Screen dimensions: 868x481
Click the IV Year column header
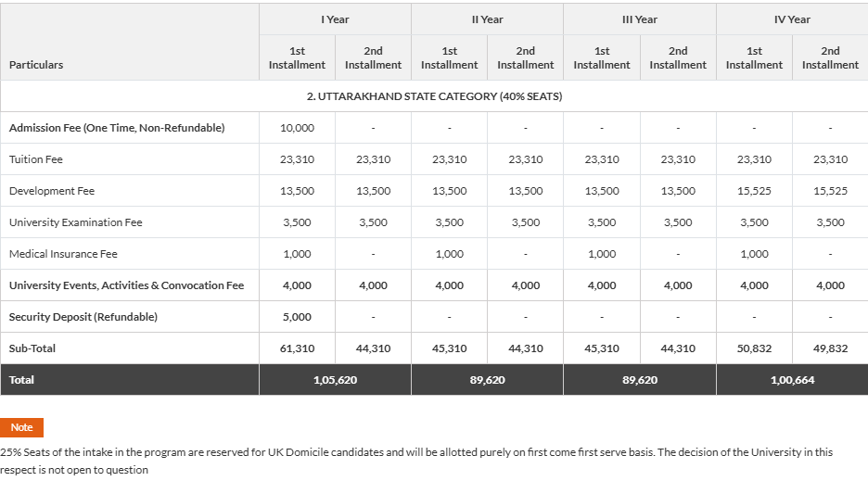792,19
